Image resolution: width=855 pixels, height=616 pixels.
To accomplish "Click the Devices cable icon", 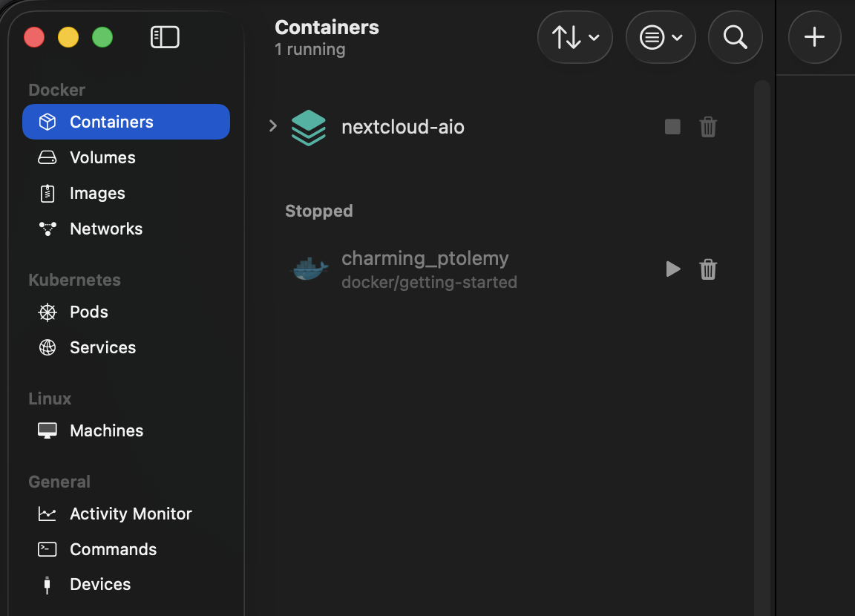I will click(x=47, y=585).
